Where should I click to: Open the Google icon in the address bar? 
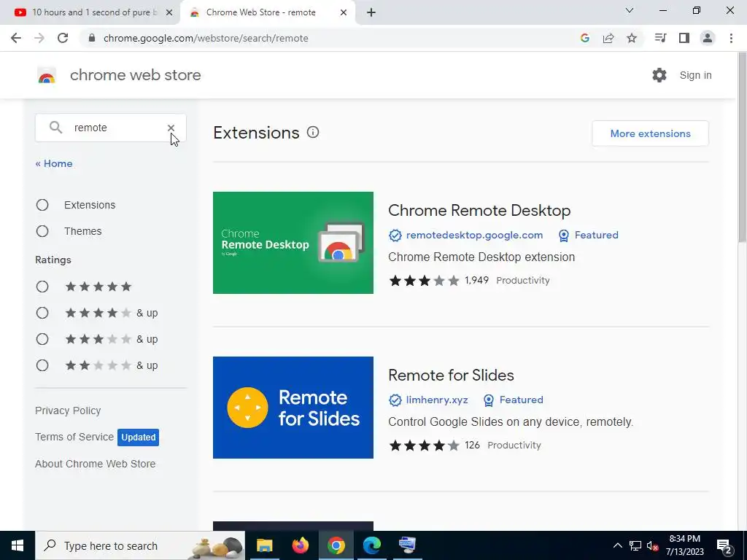584,38
